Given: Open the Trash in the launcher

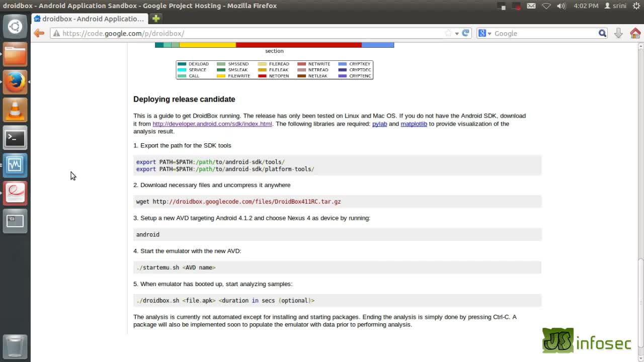Looking at the screenshot, I should [15, 346].
